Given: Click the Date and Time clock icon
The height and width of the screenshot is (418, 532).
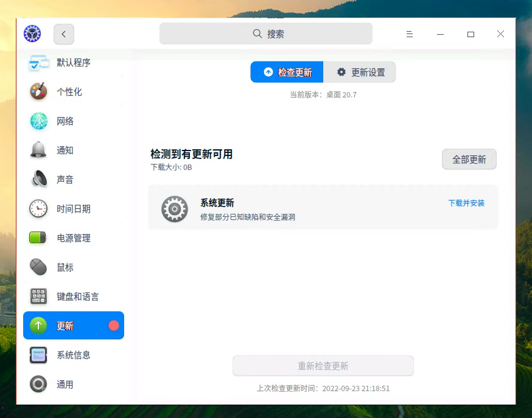Looking at the screenshot, I should [38, 208].
